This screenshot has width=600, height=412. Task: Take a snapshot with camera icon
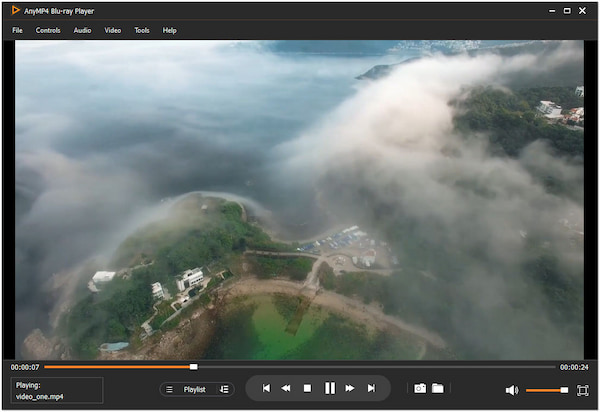(x=420, y=388)
